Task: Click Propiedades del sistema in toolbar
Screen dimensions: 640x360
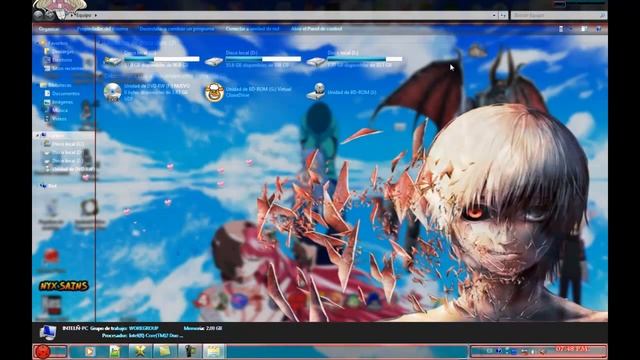Action: [x=102, y=29]
